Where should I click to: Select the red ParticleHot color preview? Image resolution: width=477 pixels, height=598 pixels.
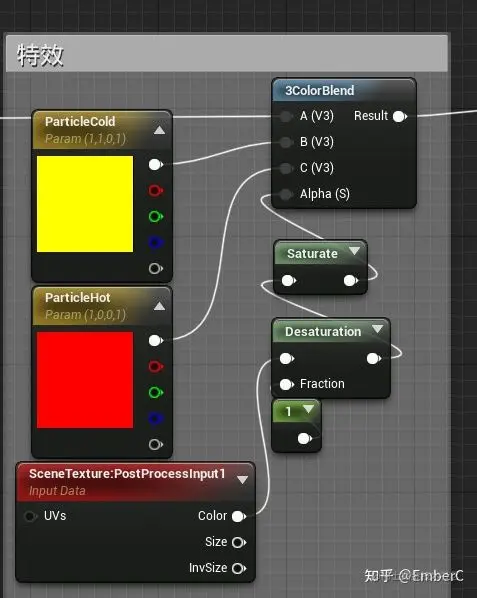[85, 380]
